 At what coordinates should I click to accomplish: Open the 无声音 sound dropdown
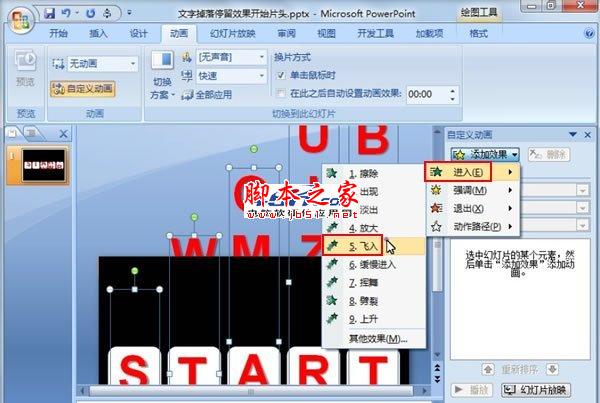click(x=262, y=57)
